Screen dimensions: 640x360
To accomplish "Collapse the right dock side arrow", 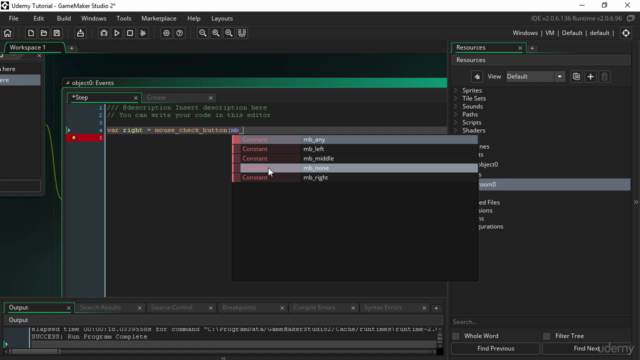I will [x=636, y=202].
